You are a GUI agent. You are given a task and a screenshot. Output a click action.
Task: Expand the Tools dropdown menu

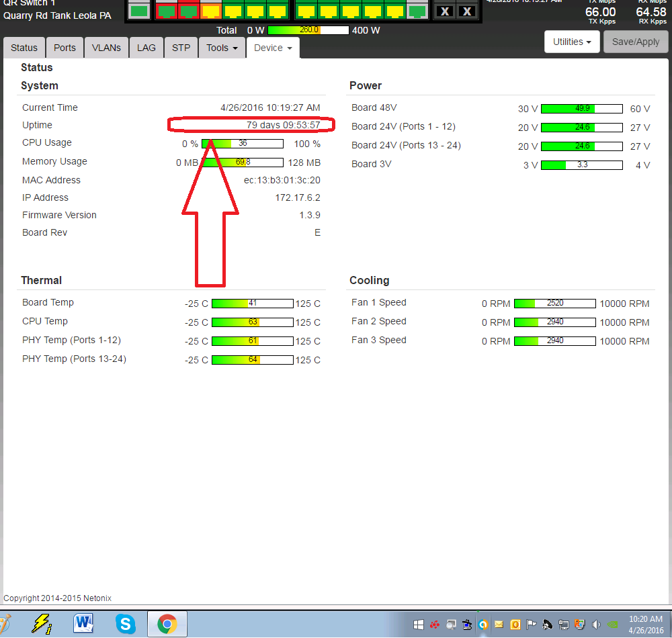click(x=222, y=48)
